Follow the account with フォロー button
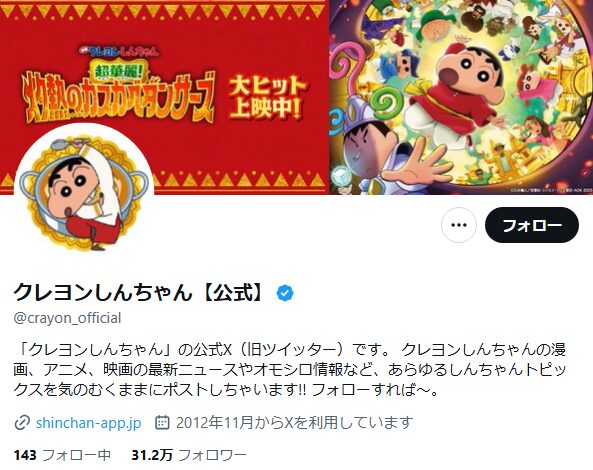593x470 pixels. [x=532, y=225]
